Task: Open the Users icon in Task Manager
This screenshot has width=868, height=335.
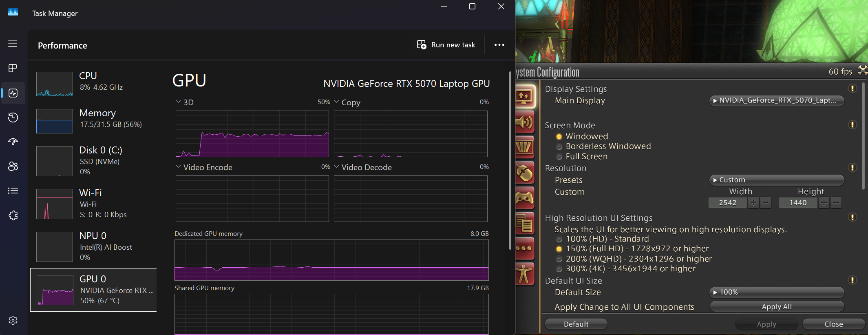Action: (13, 166)
